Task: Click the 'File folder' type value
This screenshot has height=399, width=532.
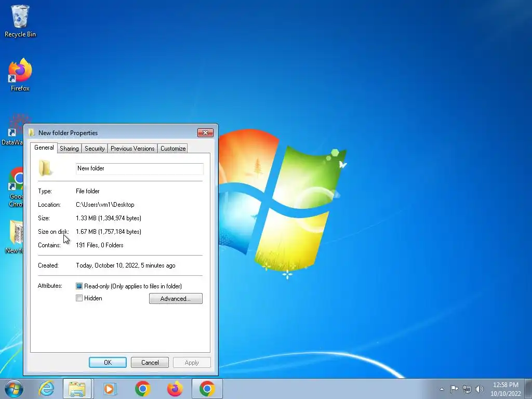Action: click(x=88, y=191)
